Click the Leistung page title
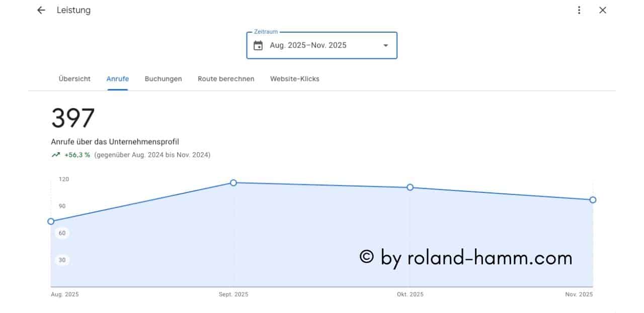The width and height of the screenshot is (644, 313). 73,10
